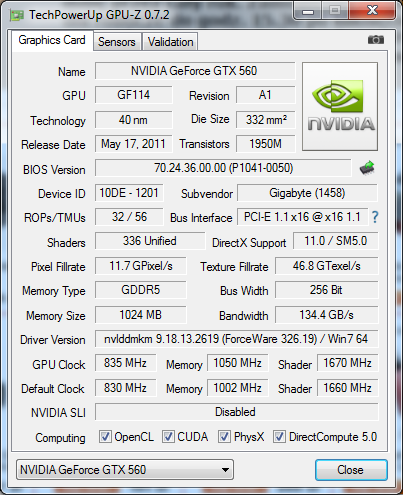Click the BIOS save chip icon

coord(367,168)
